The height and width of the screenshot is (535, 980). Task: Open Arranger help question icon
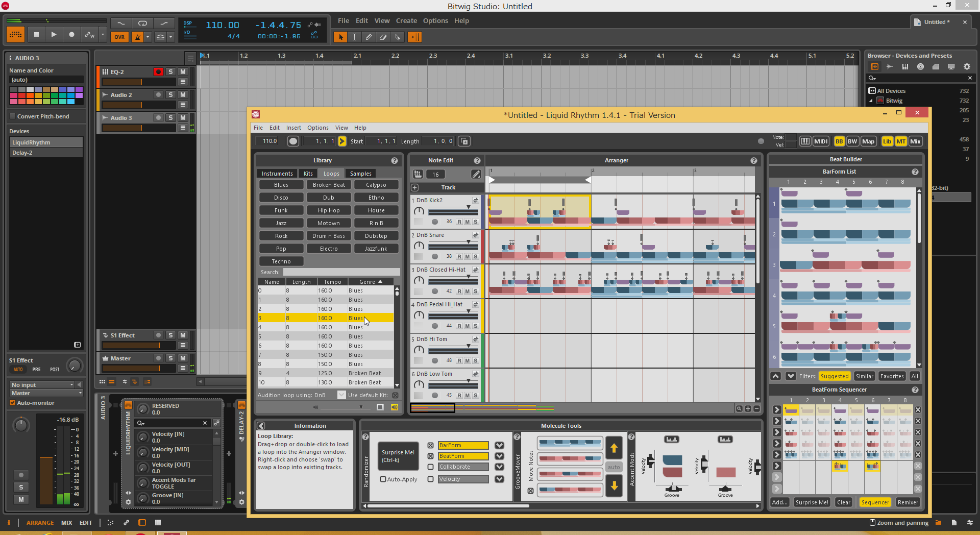[x=754, y=160]
